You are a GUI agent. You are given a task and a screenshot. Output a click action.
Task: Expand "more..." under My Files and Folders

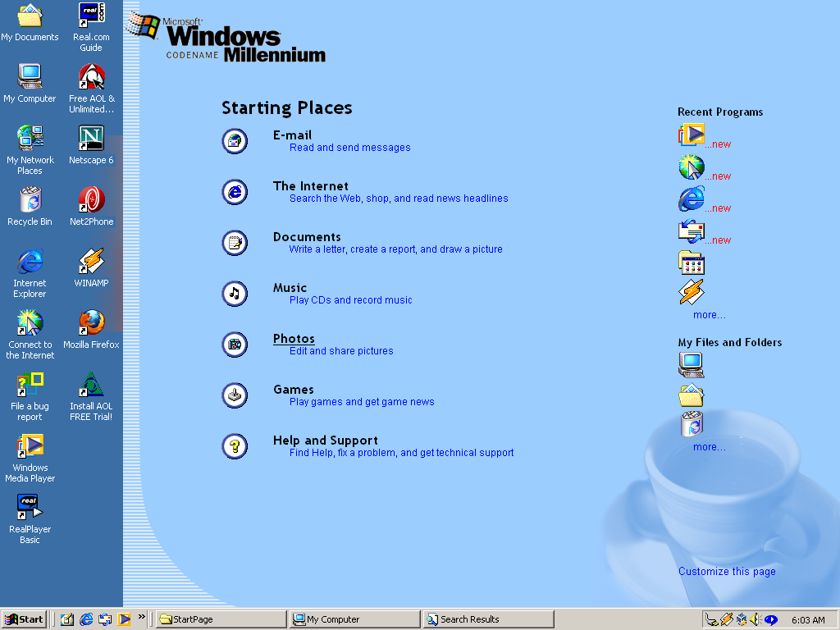pos(709,446)
